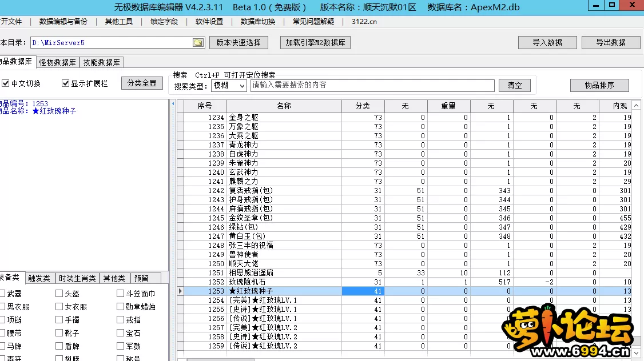Select the 金纹圣章(包) row
Viewport: 644px width, 361px height.
[x=404, y=218]
